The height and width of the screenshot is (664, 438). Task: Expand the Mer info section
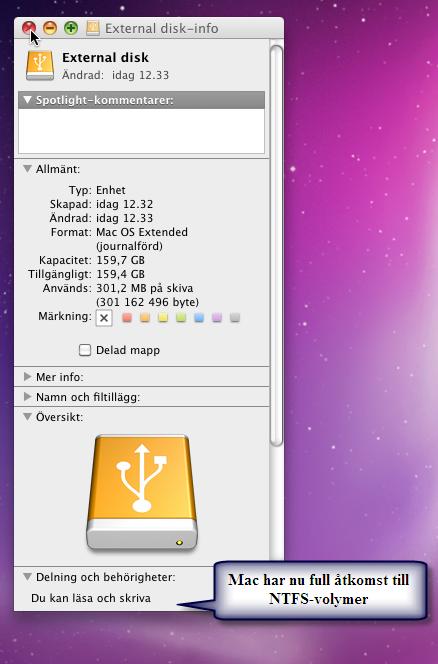28,376
